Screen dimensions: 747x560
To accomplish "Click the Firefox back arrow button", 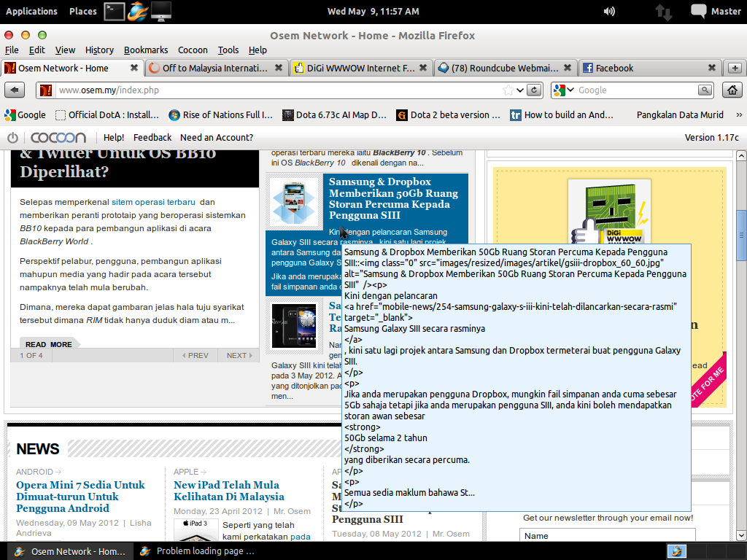I will click(x=15, y=90).
